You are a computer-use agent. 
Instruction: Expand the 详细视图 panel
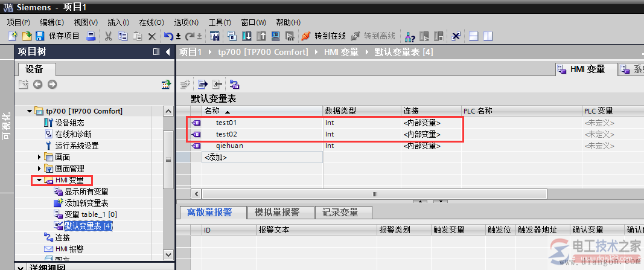[20, 268]
